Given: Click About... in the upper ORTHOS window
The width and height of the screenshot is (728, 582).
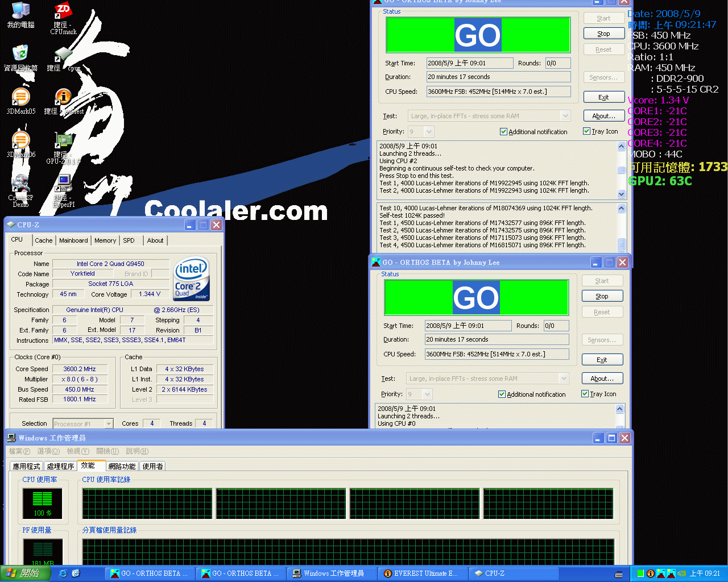Looking at the screenshot, I should click(x=603, y=116).
